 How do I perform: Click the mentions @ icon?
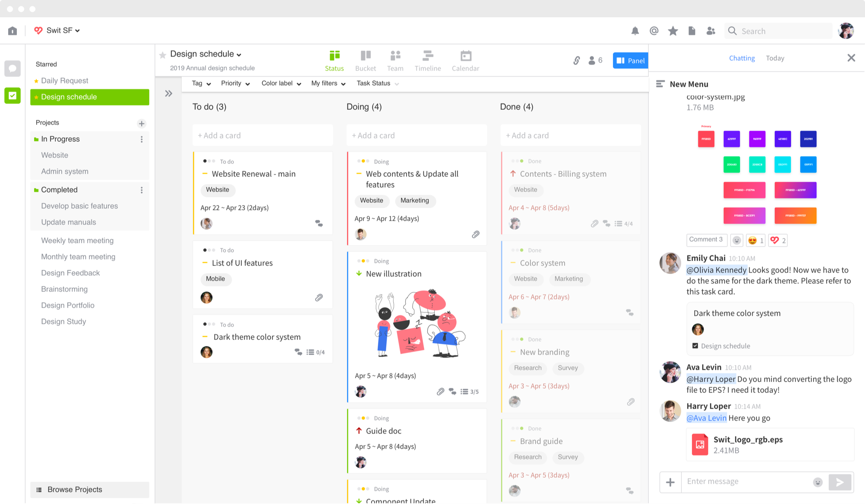pyautogui.click(x=654, y=31)
